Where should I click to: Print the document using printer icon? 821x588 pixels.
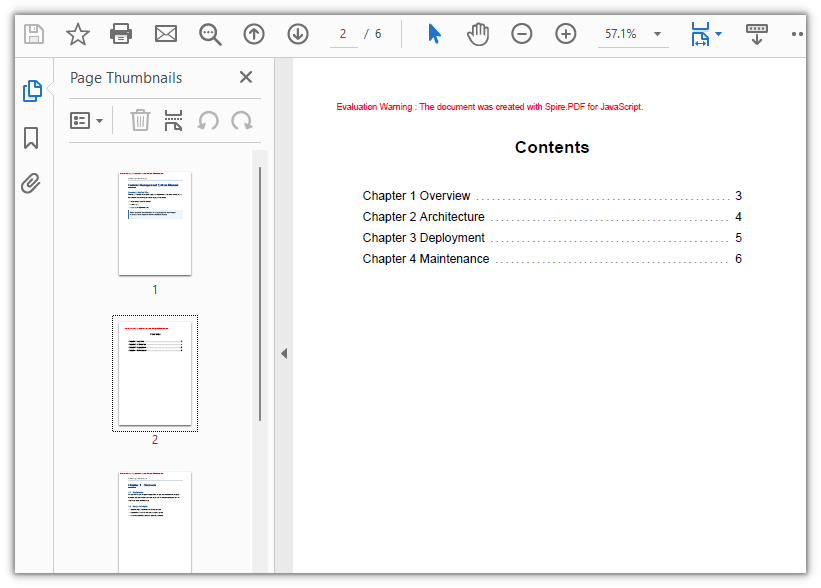click(x=121, y=34)
